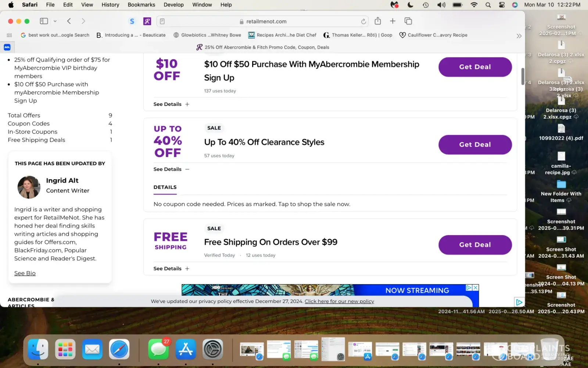Image resolution: width=588 pixels, height=368 pixels.
Task: Click the RetailMeNot pinned tab icon
Action: click(x=147, y=21)
